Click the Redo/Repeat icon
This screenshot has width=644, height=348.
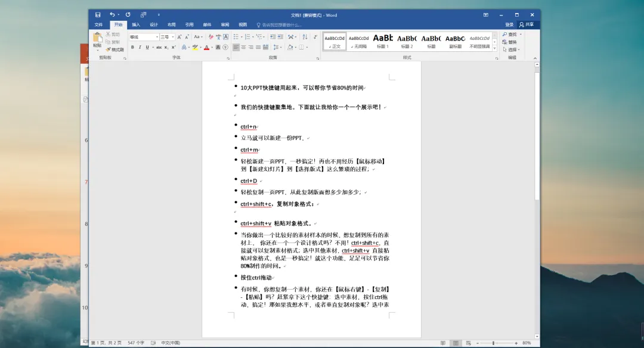[x=128, y=15]
